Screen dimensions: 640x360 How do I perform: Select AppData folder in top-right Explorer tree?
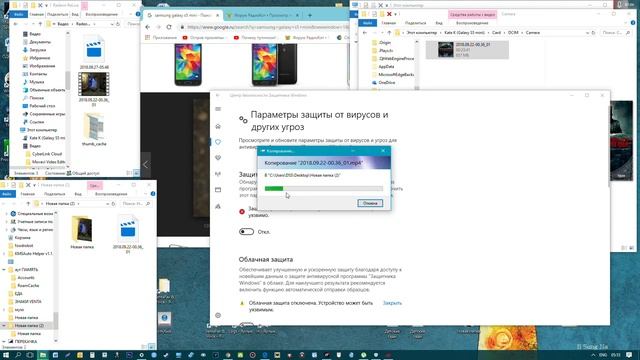[x=383, y=67]
